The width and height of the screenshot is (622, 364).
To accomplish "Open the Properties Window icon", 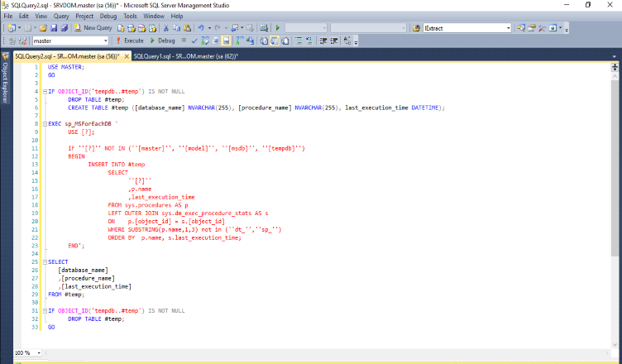I will point(532,28).
